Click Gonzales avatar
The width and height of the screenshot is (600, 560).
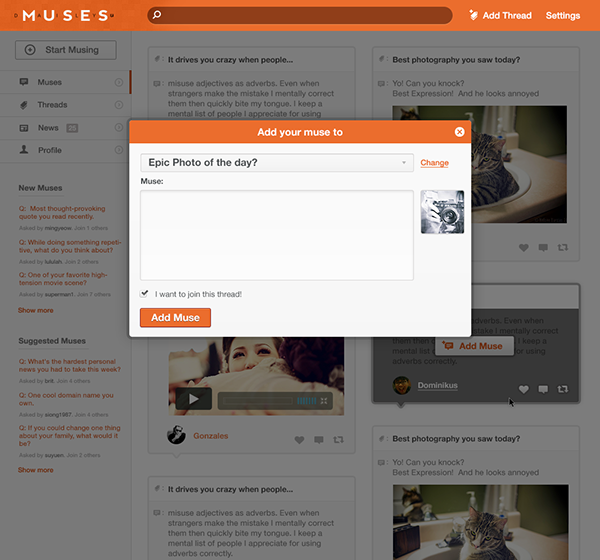176,435
